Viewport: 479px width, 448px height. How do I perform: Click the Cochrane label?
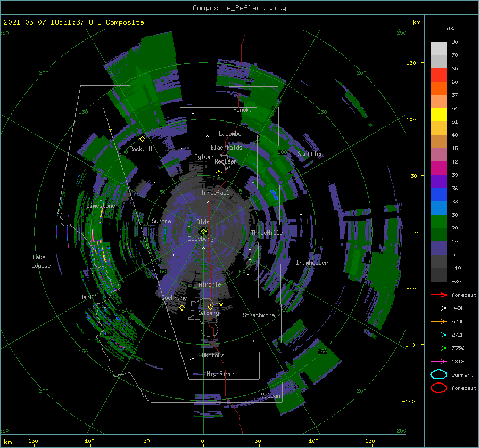coord(174,298)
